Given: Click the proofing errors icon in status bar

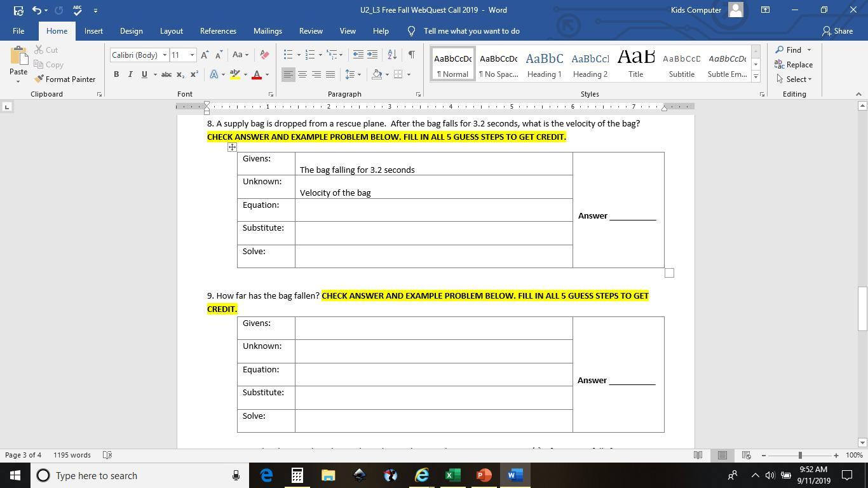Looking at the screenshot, I should coord(107,455).
